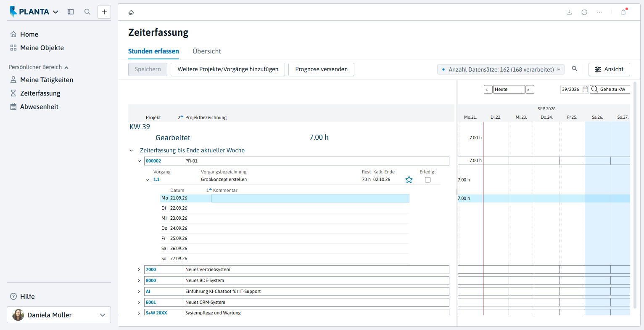Image resolution: width=644 pixels, height=330 pixels.
Task: Click search icon beside record count
Action: pos(575,69)
